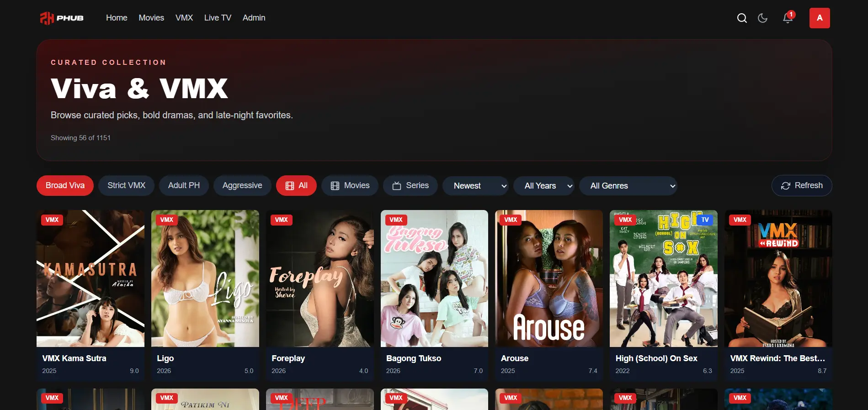This screenshot has height=410, width=868.
Task: Open the All Years dropdown
Action: click(x=543, y=186)
